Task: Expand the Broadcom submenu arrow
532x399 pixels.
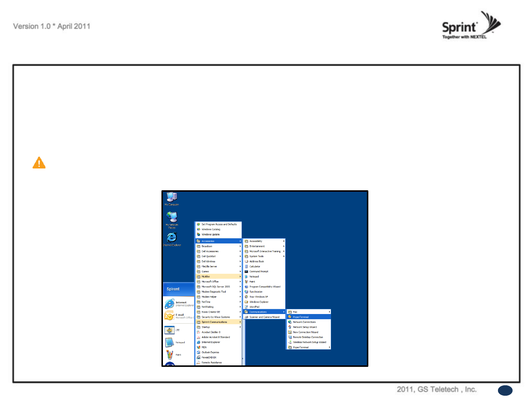Action: (240, 246)
